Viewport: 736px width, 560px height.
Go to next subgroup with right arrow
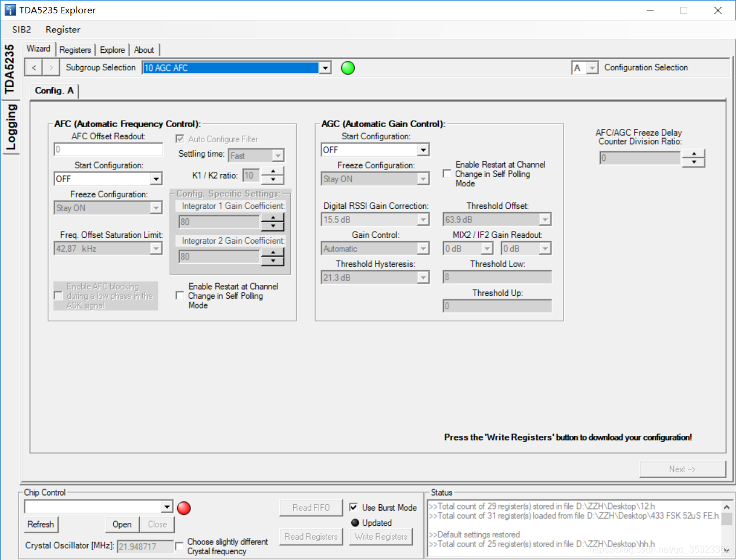click(51, 68)
